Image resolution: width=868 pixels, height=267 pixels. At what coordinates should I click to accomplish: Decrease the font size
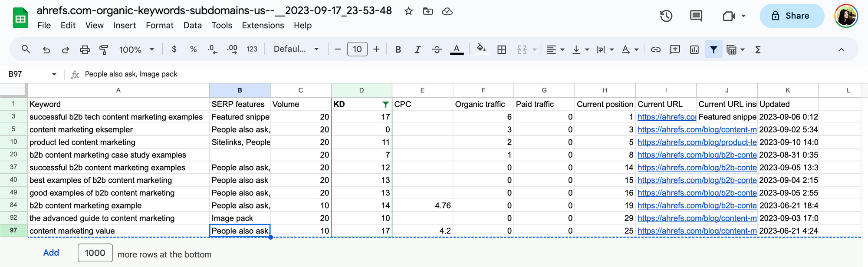338,49
